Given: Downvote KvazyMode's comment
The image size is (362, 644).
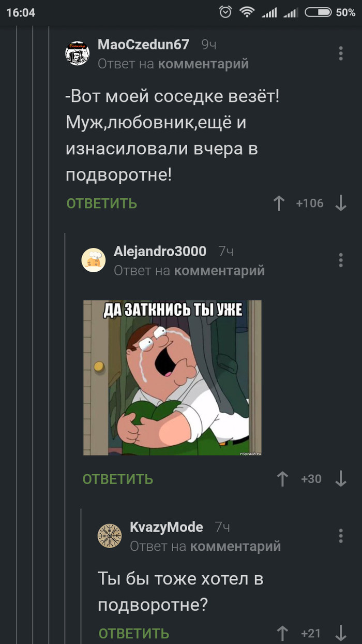Looking at the screenshot, I should [340, 633].
